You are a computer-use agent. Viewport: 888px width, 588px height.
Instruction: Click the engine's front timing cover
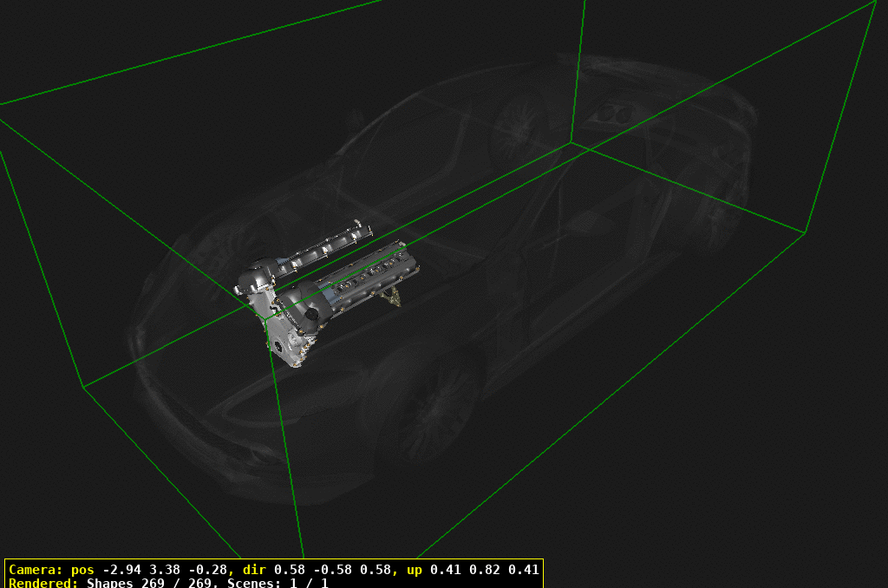(x=281, y=341)
